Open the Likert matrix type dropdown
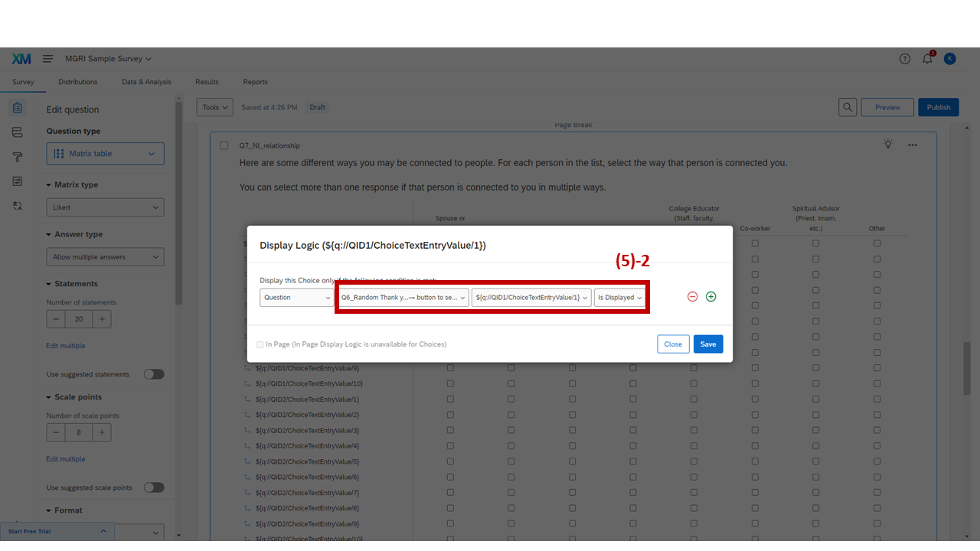The image size is (980, 551). coord(105,207)
